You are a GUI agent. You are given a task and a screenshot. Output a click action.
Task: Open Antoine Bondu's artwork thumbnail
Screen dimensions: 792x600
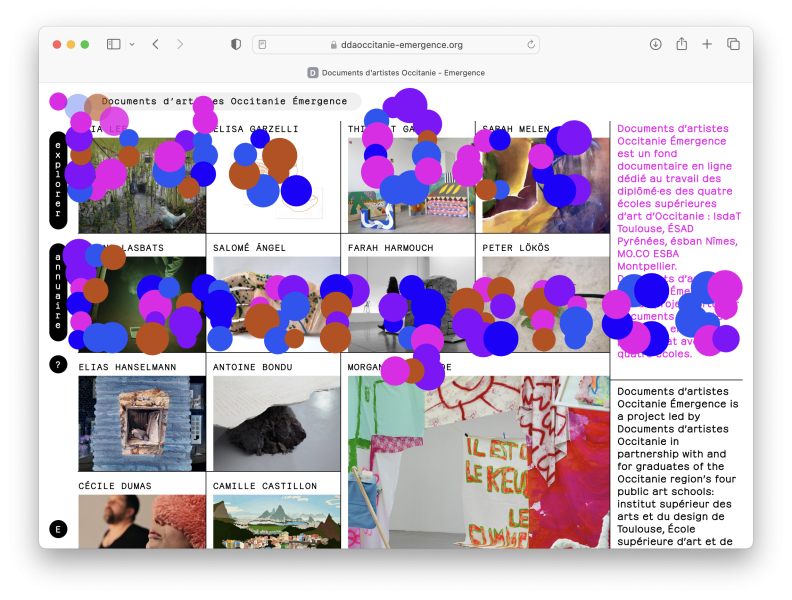click(276, 423)
